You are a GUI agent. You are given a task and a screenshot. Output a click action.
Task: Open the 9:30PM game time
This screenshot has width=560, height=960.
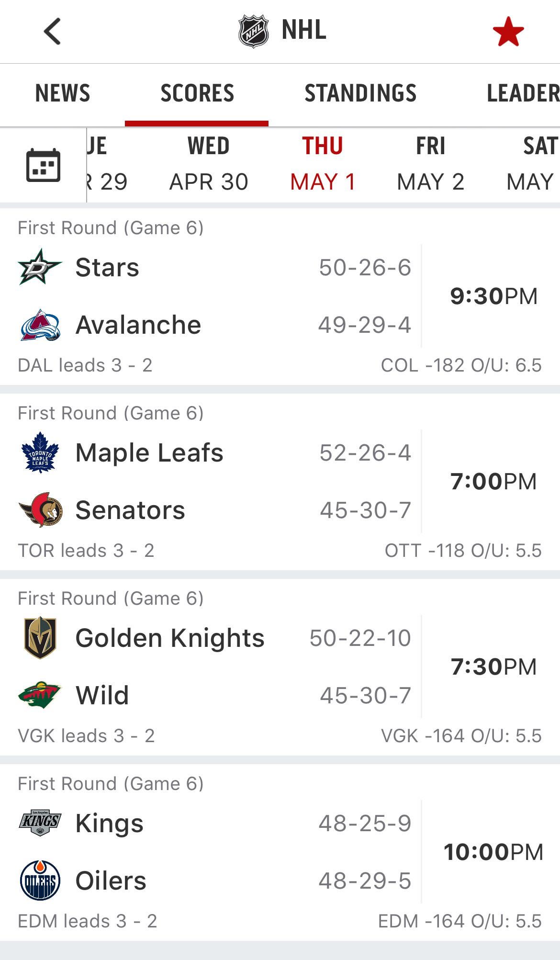point(493,296)
